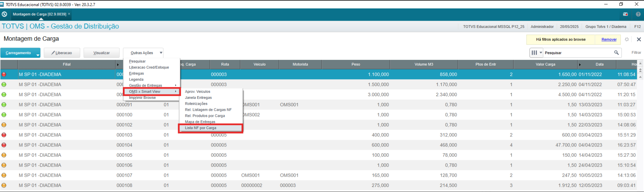The image size is (644, 192).
Task: Click the Filtrar button
Action: [x=636, y=53]
